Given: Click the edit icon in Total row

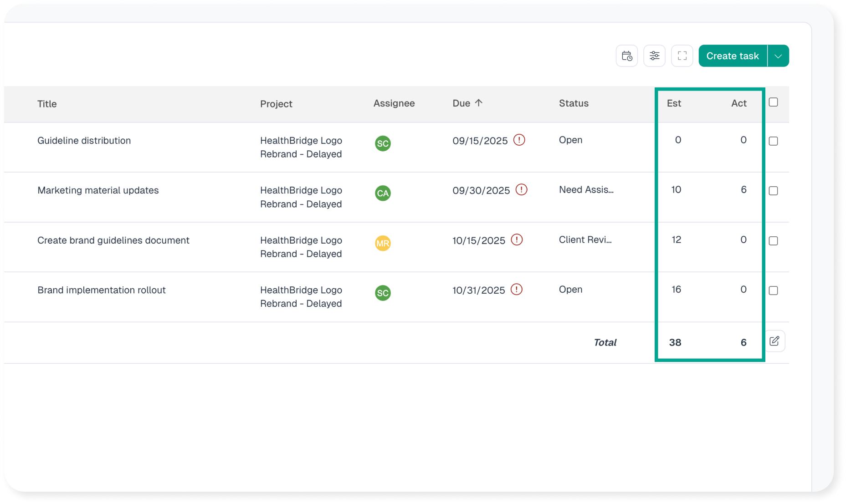Looking at the screenshot, I should (774, 341).
